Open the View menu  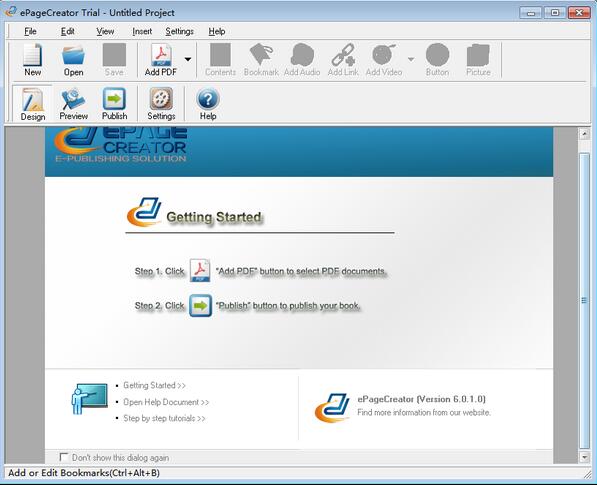click(105, 31)
